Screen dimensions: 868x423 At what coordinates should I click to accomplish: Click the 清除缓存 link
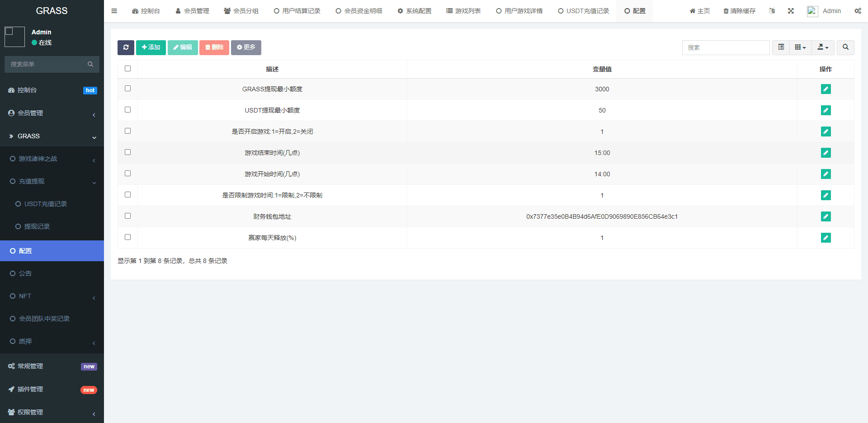[739, 11]
